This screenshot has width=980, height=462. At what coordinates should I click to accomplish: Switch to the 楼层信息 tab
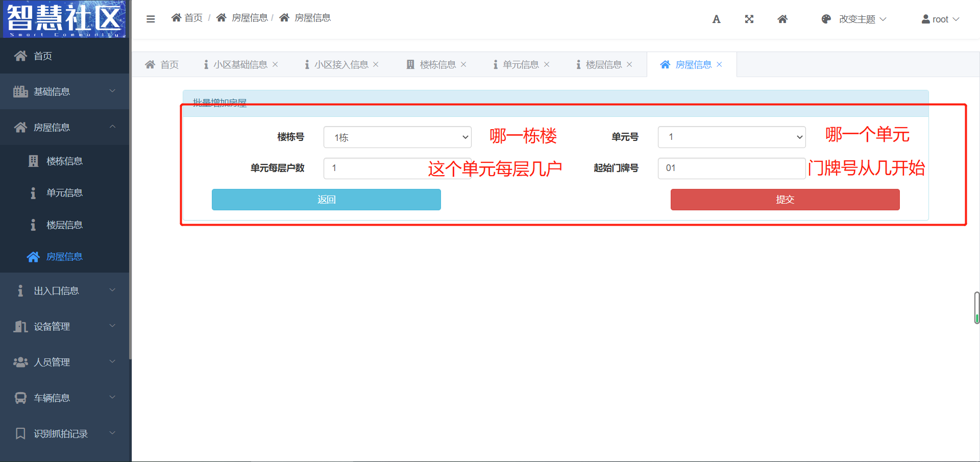coord(603,64)
